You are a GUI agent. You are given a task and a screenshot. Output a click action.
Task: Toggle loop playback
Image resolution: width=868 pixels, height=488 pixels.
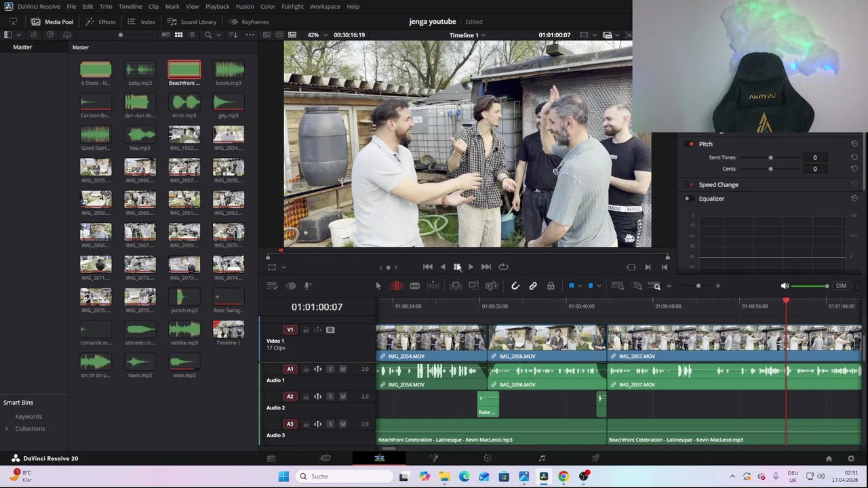click(503, 267)
